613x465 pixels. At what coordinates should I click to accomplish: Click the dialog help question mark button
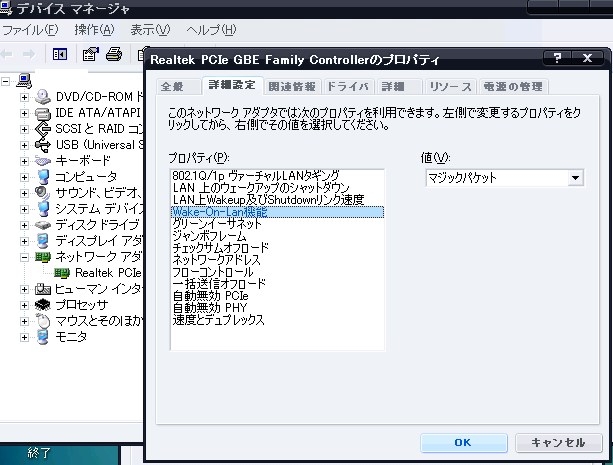pos(557,58)
